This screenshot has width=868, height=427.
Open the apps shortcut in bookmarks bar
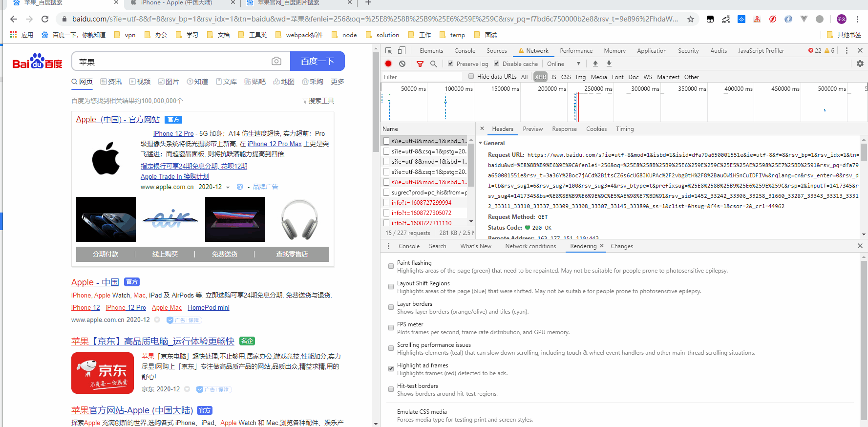21,35
